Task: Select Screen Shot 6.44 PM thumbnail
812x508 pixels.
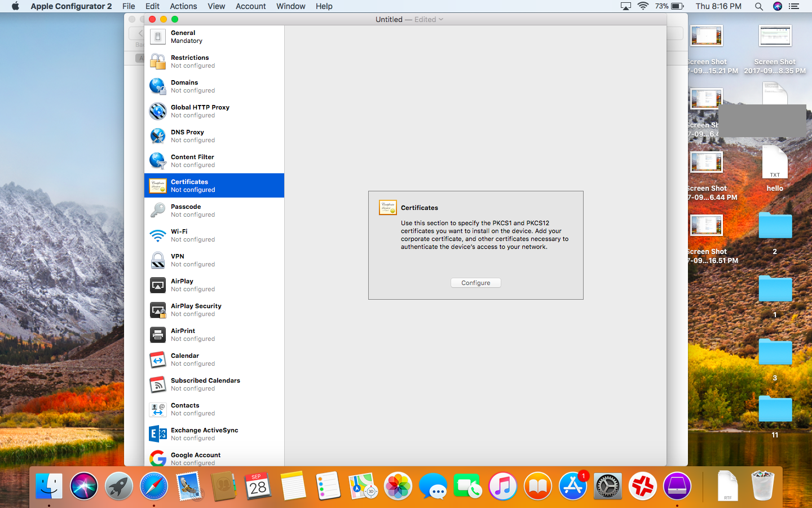Action: (706, 163)
